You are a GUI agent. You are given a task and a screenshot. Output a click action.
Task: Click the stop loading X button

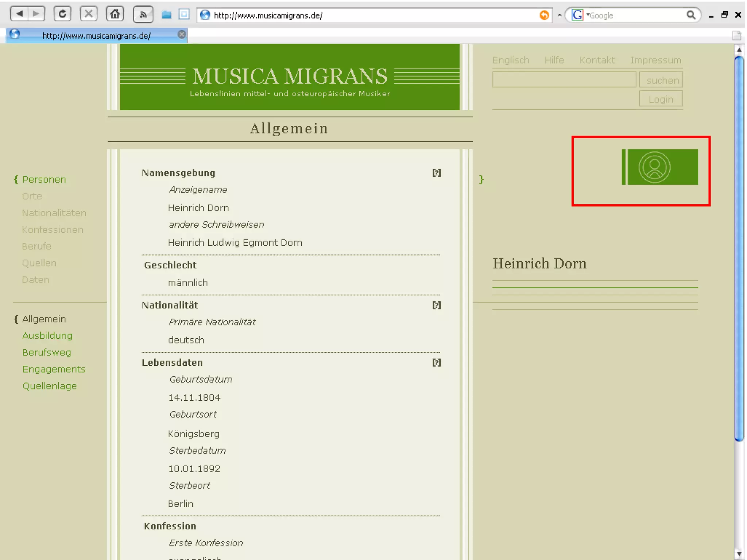89,14
